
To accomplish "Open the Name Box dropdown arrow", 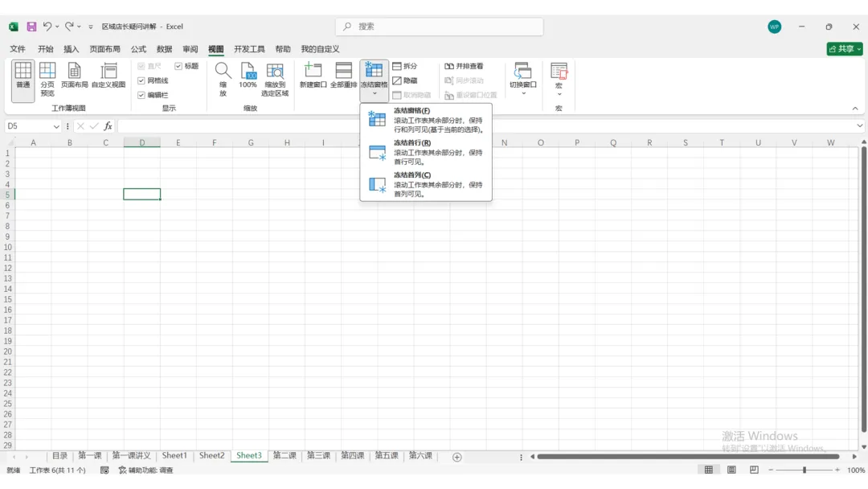I will tap(56, 127).
